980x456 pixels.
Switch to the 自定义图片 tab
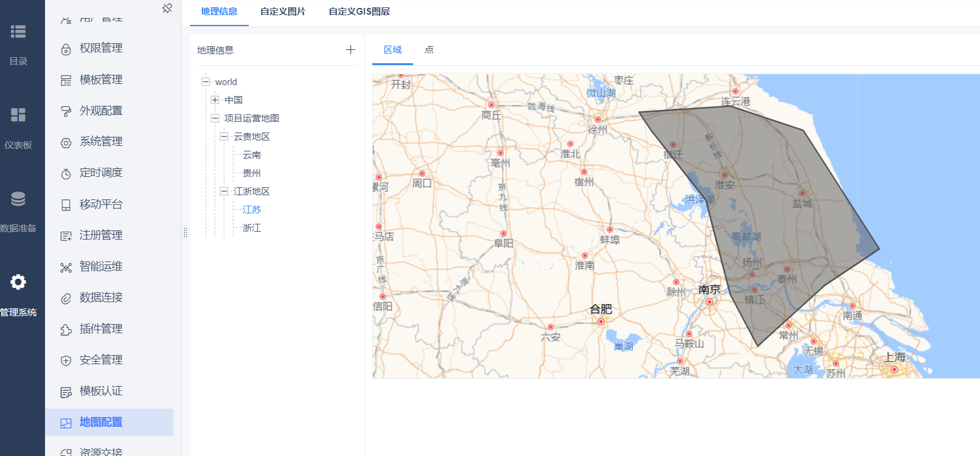283,12
